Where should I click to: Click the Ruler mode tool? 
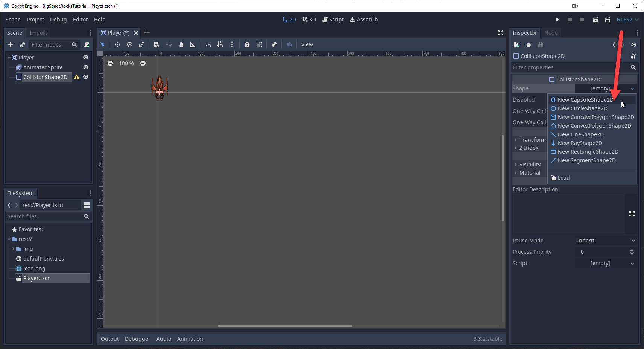[x=193, y=44]
